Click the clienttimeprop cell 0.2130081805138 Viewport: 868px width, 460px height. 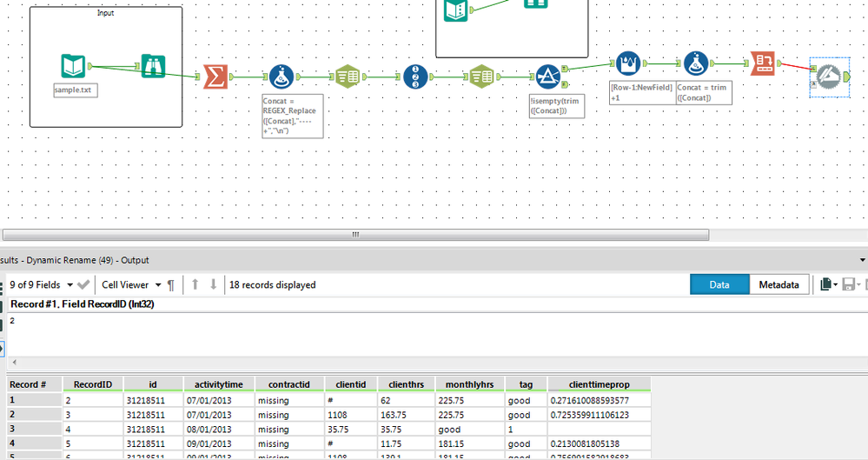pyautogui.click(x=599, y=443)
